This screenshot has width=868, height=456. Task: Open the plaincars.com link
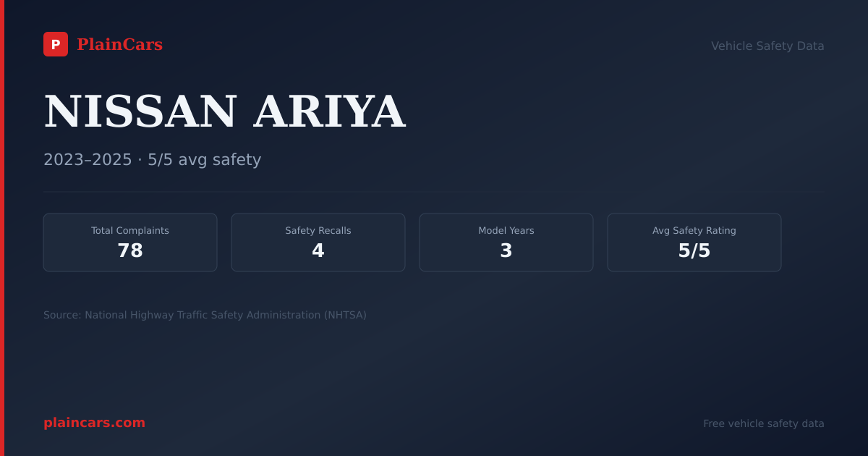click(94, 423)
